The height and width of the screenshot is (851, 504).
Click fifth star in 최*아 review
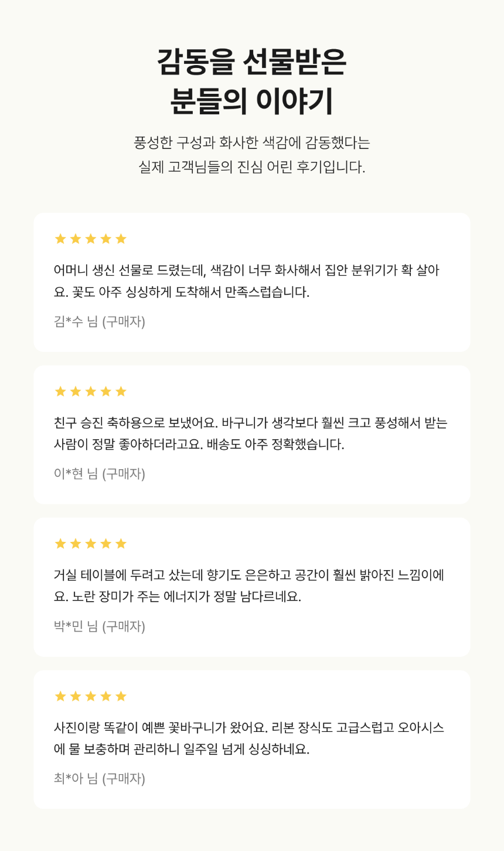coord(121,696)
